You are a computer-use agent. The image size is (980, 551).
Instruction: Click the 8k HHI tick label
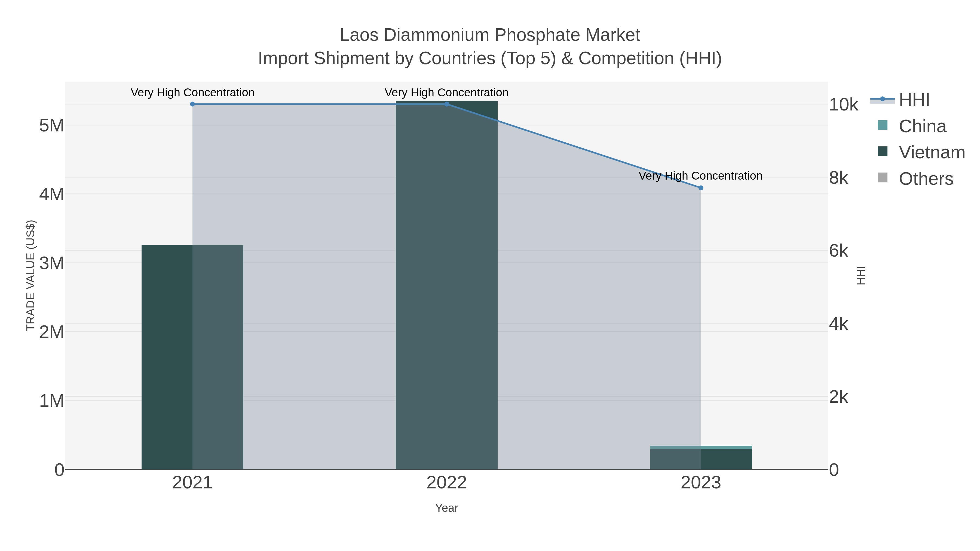pyautogui.click(x=839, y=178)
